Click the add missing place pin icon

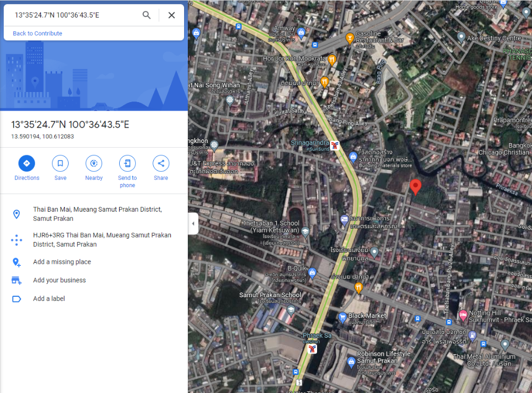(16, 262)
